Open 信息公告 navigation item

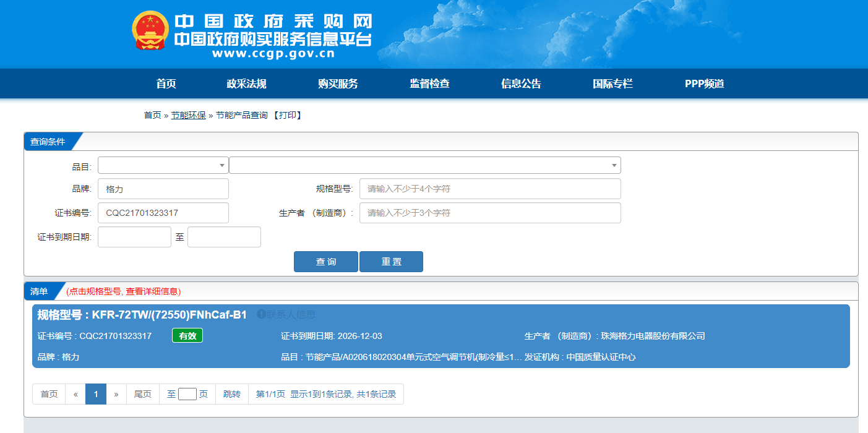[521, 84]
